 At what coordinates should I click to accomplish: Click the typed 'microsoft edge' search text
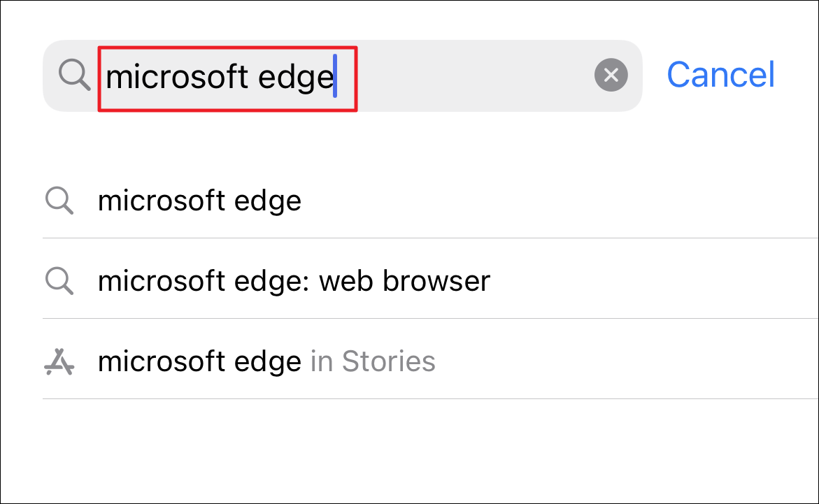click(219, 77)
